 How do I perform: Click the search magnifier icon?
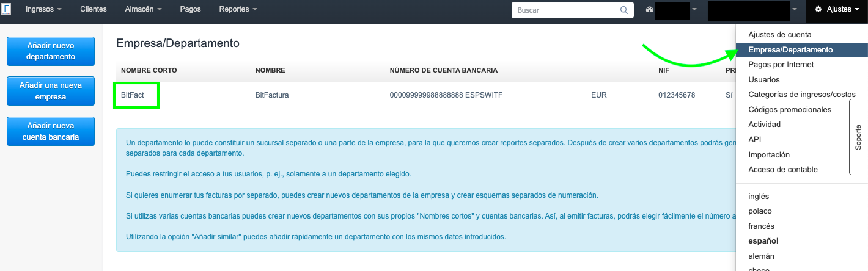[623, 10]
